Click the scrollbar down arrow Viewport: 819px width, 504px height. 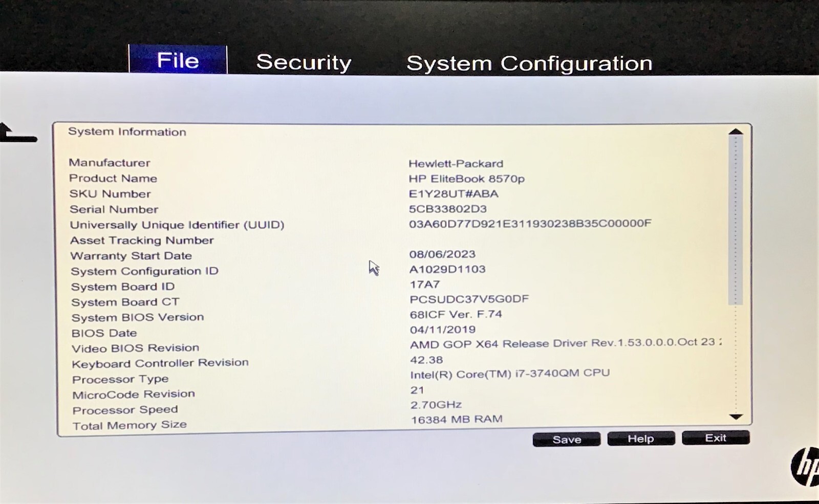click(x=736, y=417)
